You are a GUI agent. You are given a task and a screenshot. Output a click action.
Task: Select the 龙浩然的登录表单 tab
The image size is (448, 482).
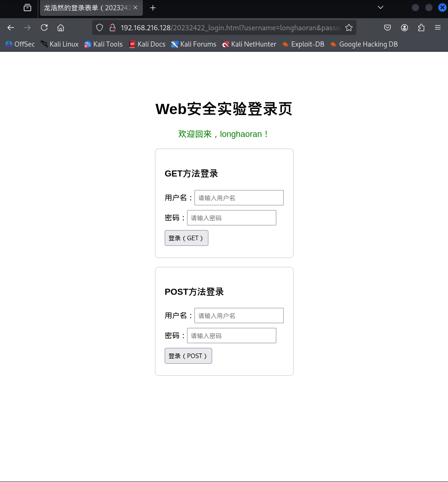coord(91,8)
